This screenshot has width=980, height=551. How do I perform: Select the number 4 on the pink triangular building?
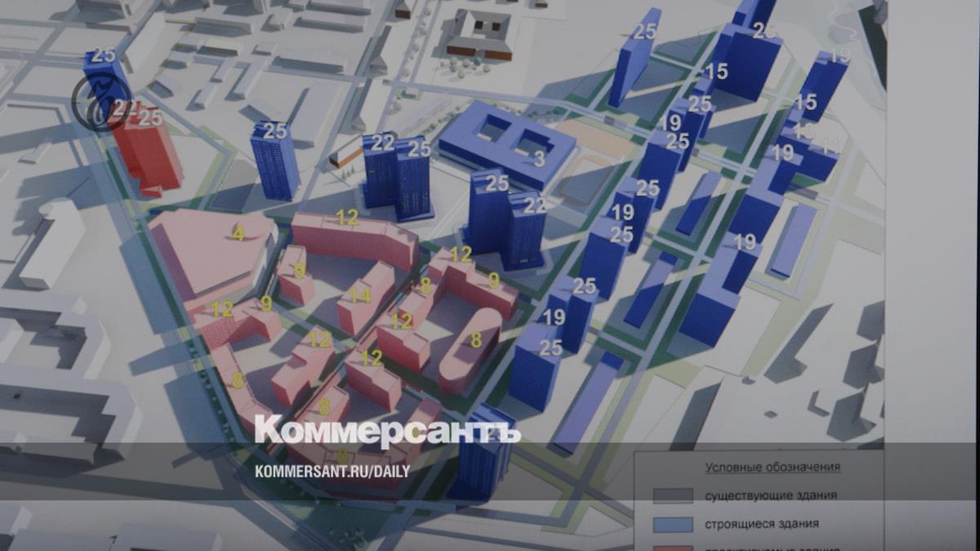click(x=238, y=234)
